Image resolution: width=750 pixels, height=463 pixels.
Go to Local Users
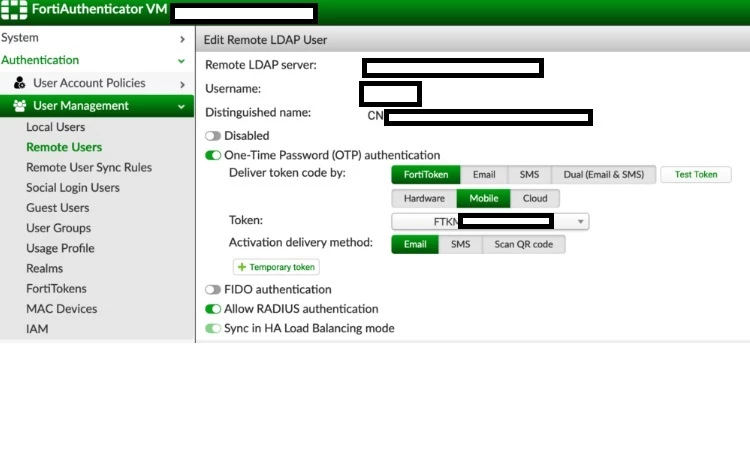55,127
